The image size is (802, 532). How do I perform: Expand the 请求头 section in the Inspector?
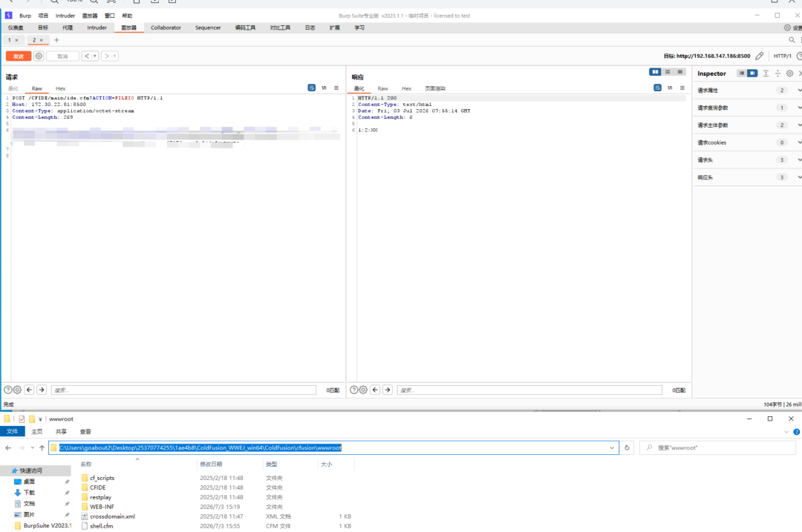click(x=747, y=160)
